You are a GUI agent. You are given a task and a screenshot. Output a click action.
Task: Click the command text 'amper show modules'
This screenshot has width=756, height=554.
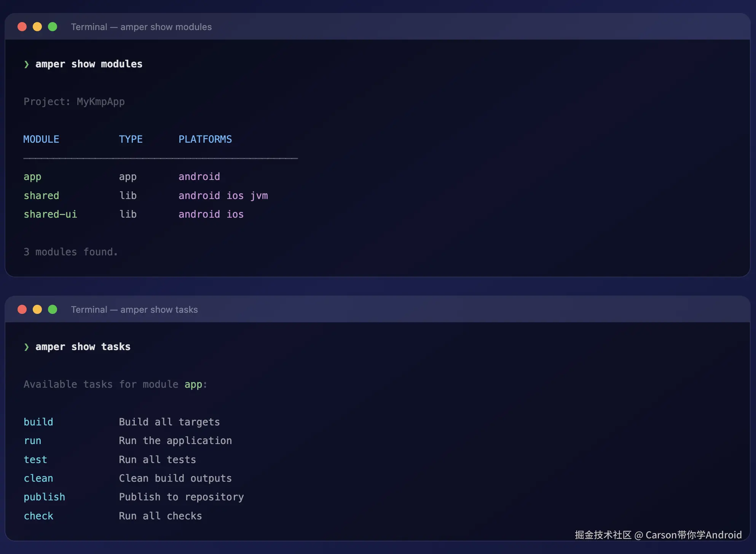coord(89,64)
